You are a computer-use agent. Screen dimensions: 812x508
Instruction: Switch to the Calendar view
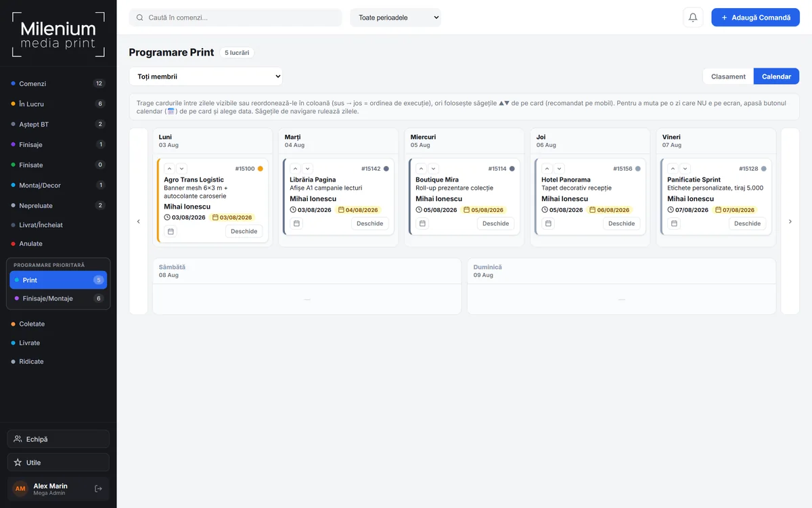pos(776,77)
